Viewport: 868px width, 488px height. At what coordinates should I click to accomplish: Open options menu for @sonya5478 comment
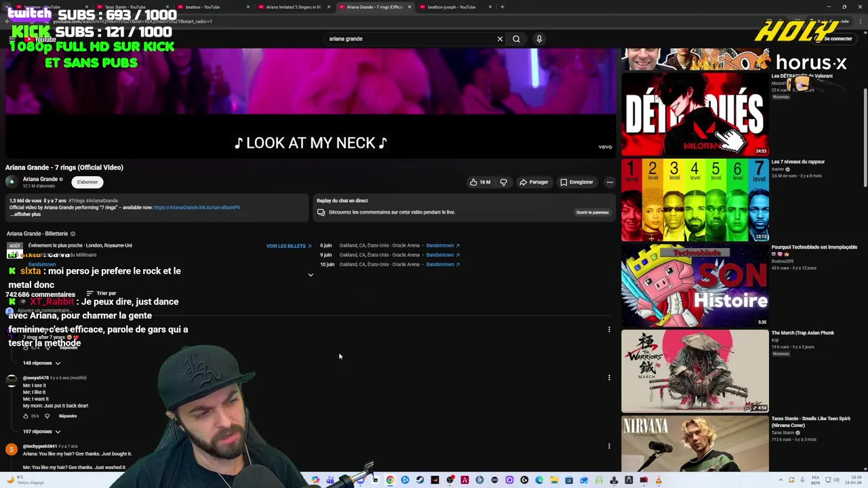point(609,378)
